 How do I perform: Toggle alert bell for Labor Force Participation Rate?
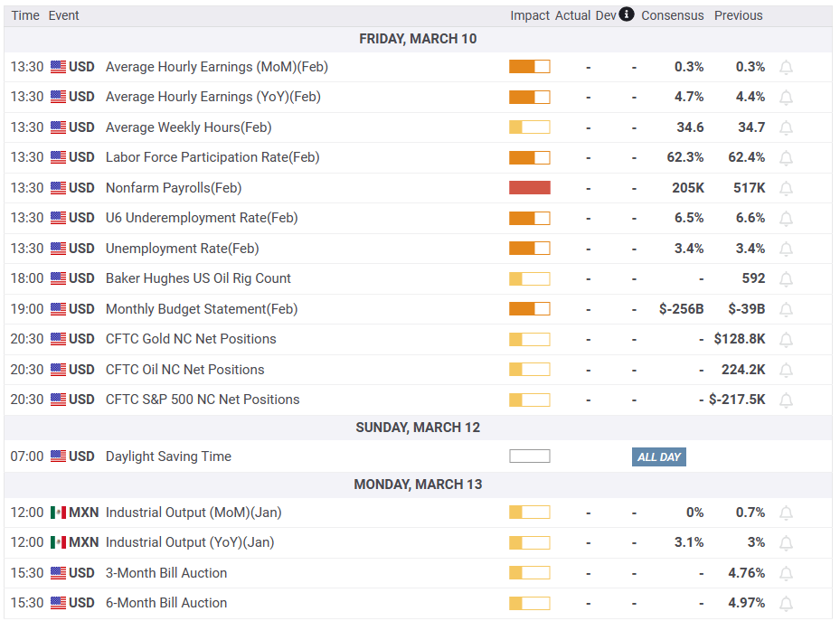tap(786, 158)
